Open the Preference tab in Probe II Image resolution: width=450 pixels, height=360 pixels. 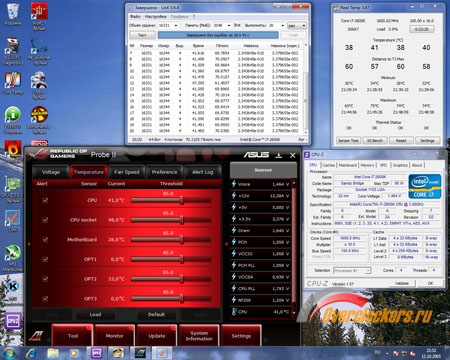(165, 172)
